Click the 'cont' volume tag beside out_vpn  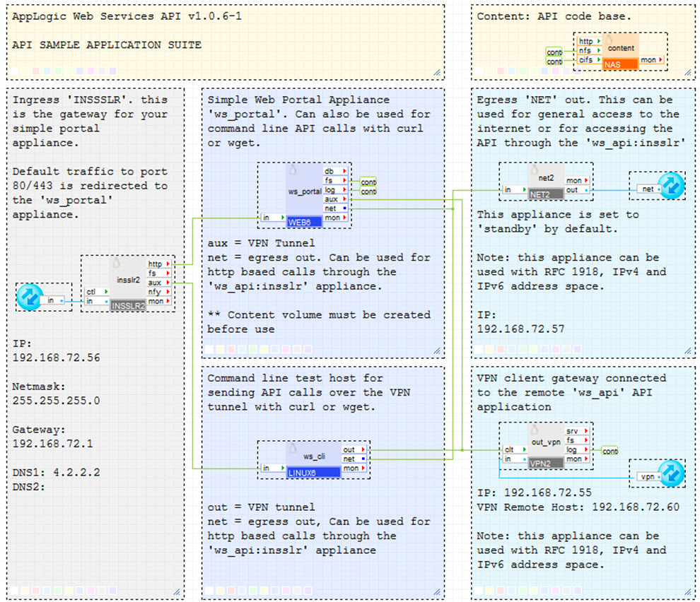[x=609, y=451]
